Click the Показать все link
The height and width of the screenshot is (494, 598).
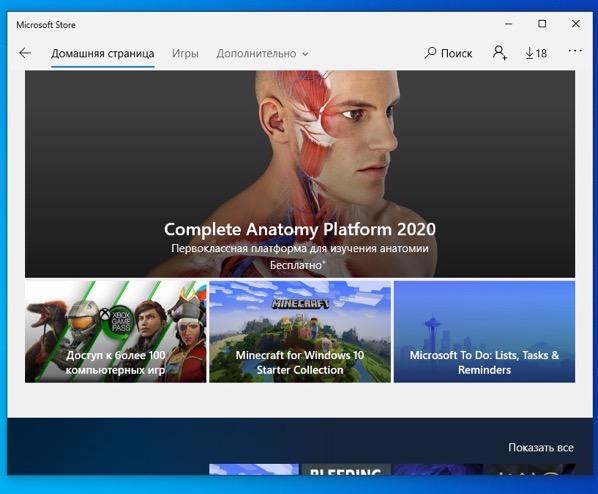tap(541, 447)
